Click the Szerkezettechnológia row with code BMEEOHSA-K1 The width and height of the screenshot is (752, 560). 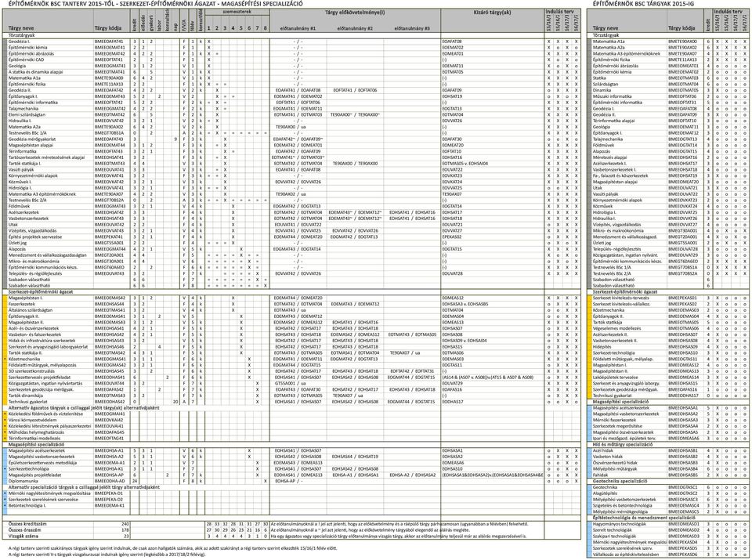[28, 469]
